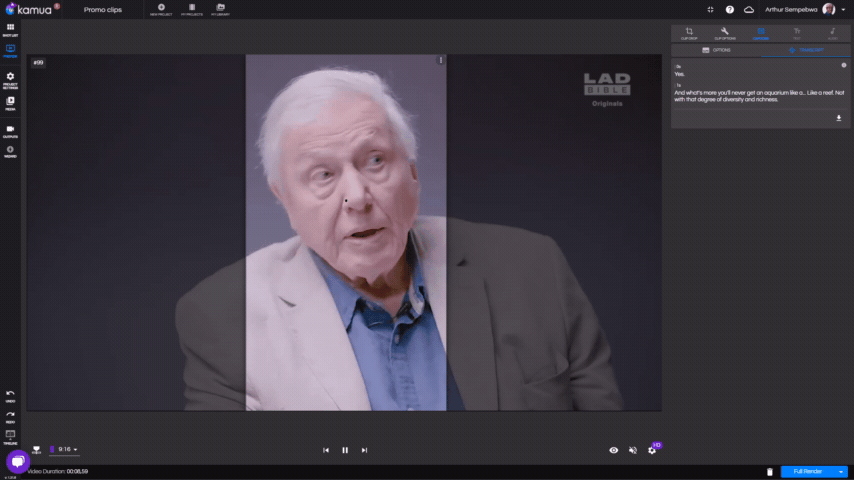Open the Outputs panel

pos(10,130)
